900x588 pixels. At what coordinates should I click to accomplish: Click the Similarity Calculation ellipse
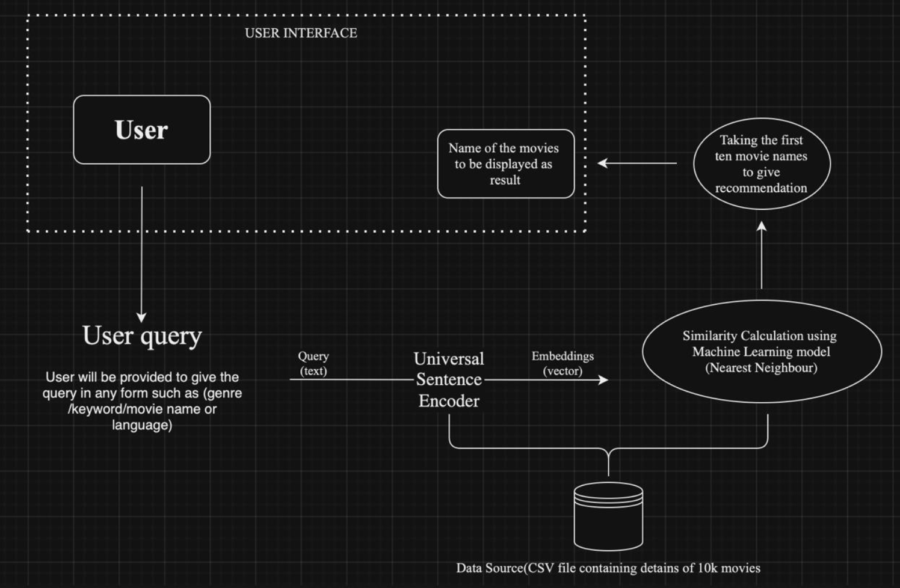(x=761, y=352)
